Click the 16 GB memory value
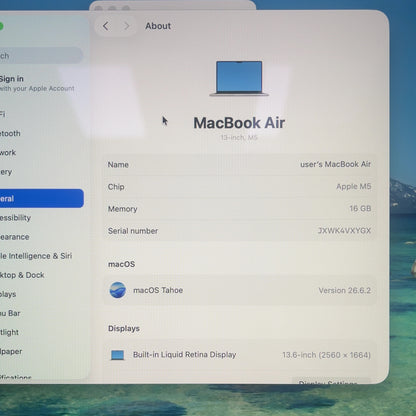416x416 pixels. pos(360,209)
